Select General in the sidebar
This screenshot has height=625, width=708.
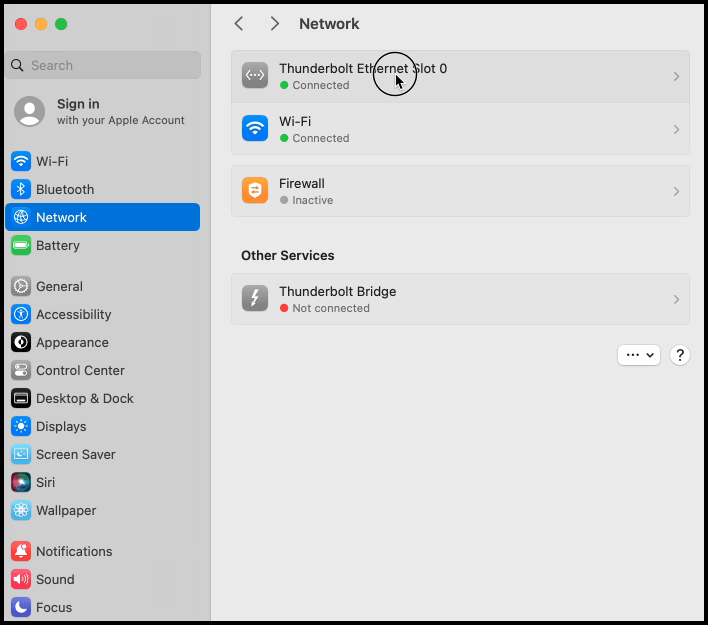(59, 286)
